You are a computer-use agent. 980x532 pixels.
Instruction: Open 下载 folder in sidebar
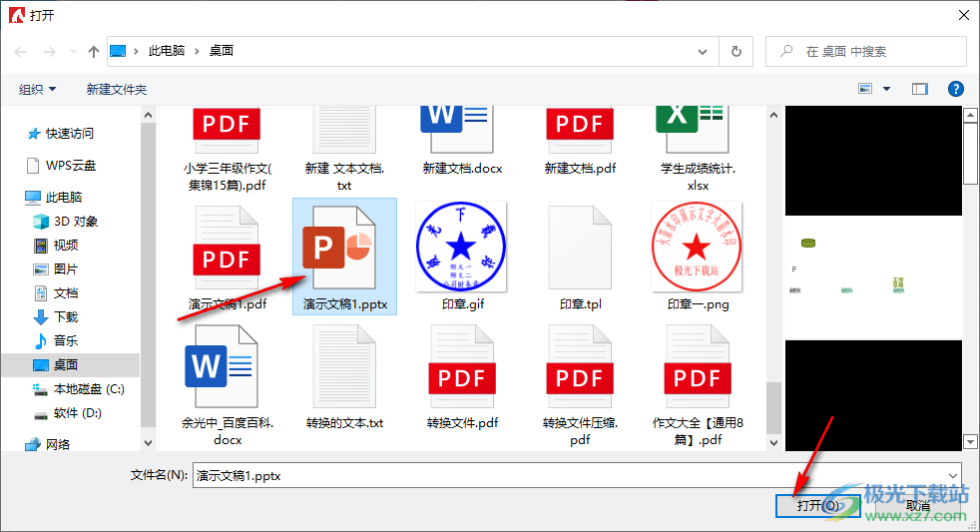56,317
